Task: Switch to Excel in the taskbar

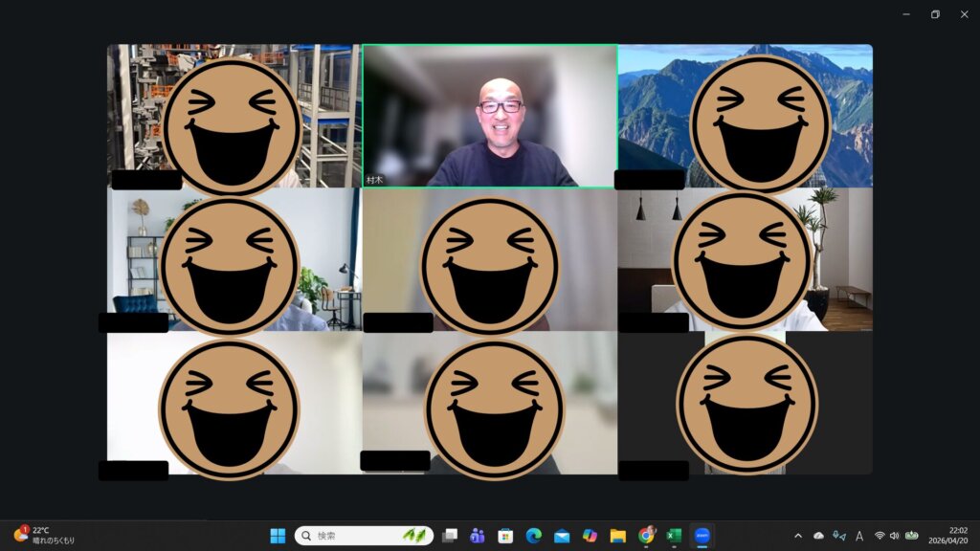Action: click(x=674, y=536)
